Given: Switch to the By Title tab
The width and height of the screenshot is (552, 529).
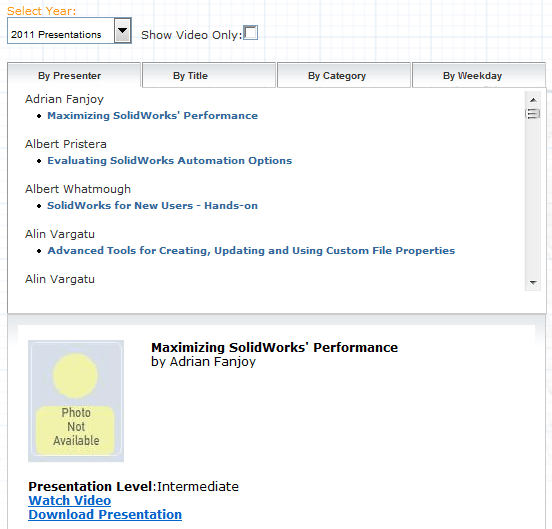Looking at the screenshot, I should [x=209, y=75].
